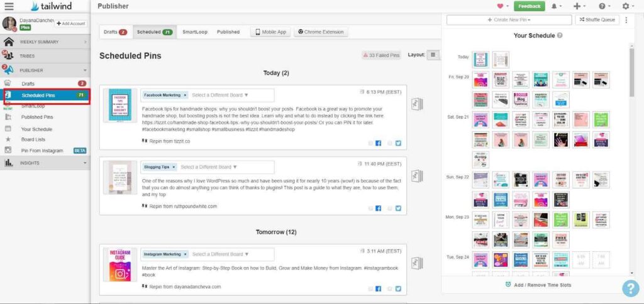Screen dimensions: 644x304
Task: Click the Chrome Extension button
Action: pyautogui.click(x=321, y=32)
